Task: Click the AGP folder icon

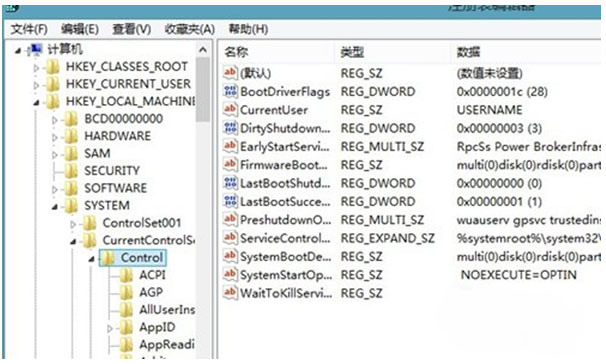Action: tap(126, 293)
